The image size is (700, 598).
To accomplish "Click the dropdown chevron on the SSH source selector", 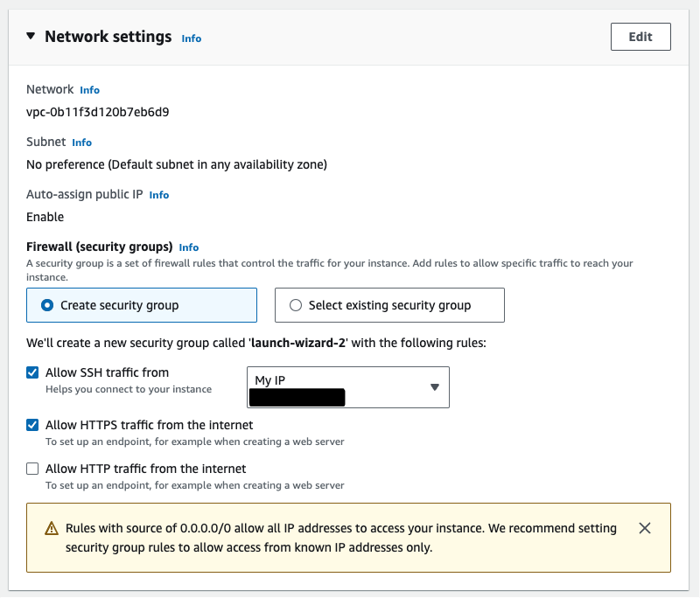I will [x=435, y=387].
